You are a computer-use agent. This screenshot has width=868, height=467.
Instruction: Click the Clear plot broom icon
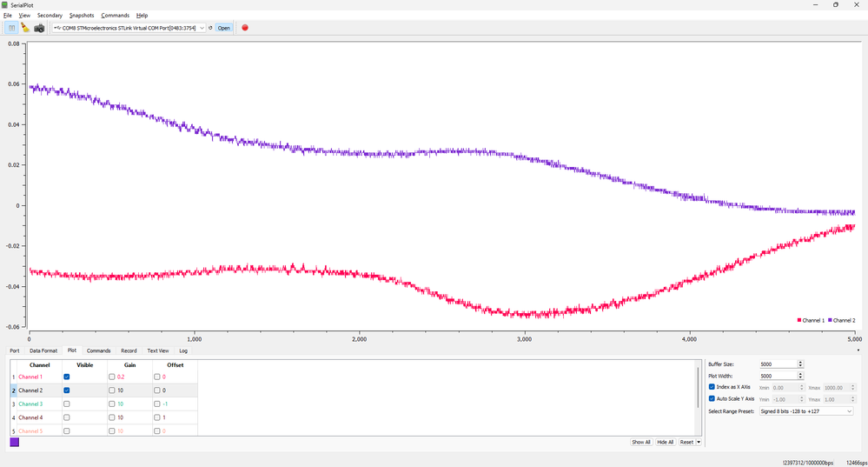point(25,28)
